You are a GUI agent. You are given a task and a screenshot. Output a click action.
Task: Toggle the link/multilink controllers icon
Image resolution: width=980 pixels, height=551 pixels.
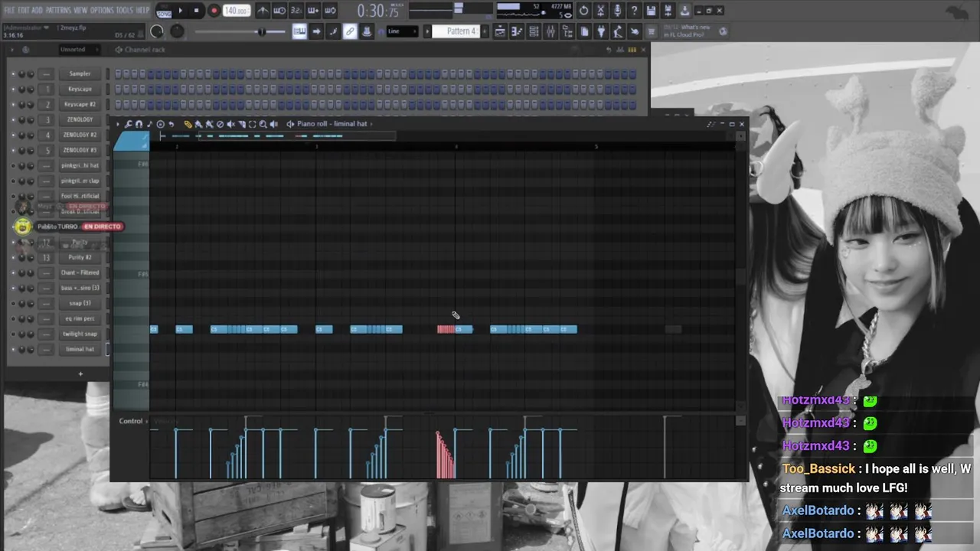(x=350, y=31)
